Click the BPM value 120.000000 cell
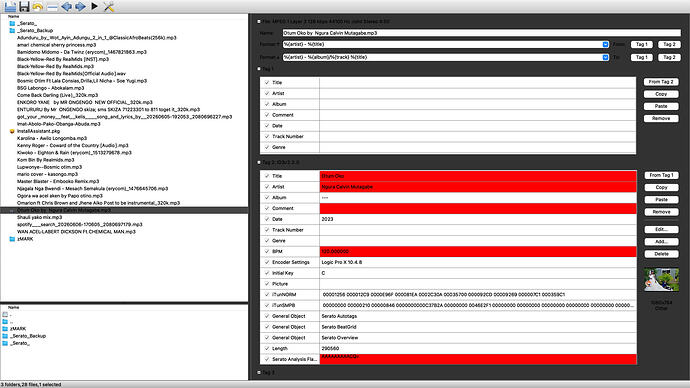The image size is (690, 388). [x=478, y=251]
